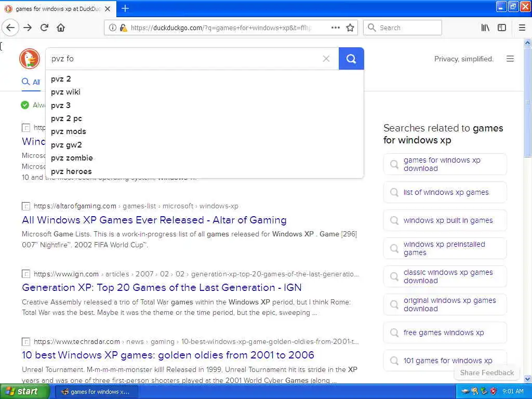Choose the "pvz 2" suggestion

tap(205, 79)
